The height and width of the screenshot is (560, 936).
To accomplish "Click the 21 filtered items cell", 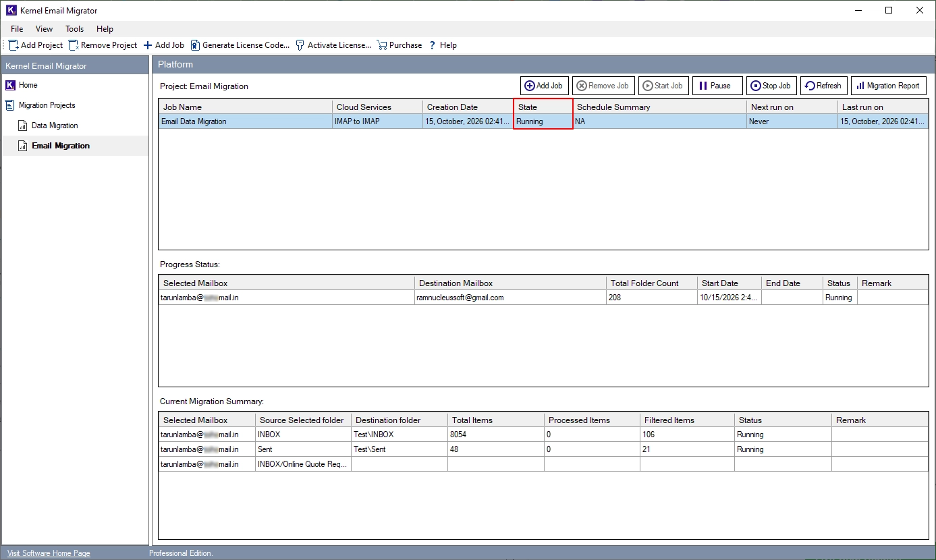I will (688, 449).
